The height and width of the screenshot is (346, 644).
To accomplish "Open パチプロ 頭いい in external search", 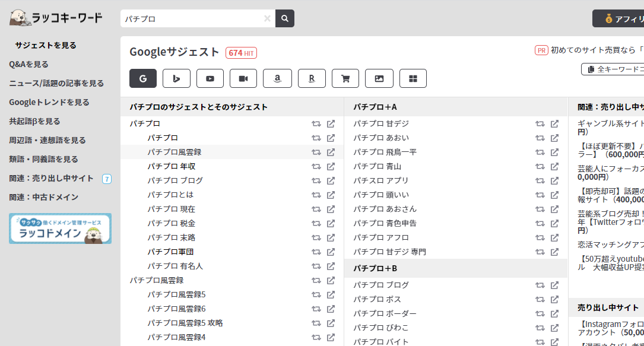I will point(554,195).
